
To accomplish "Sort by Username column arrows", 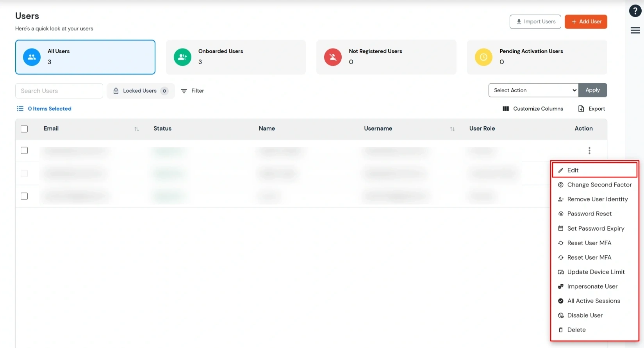I will pyautogui.click(x=452, y=129).
